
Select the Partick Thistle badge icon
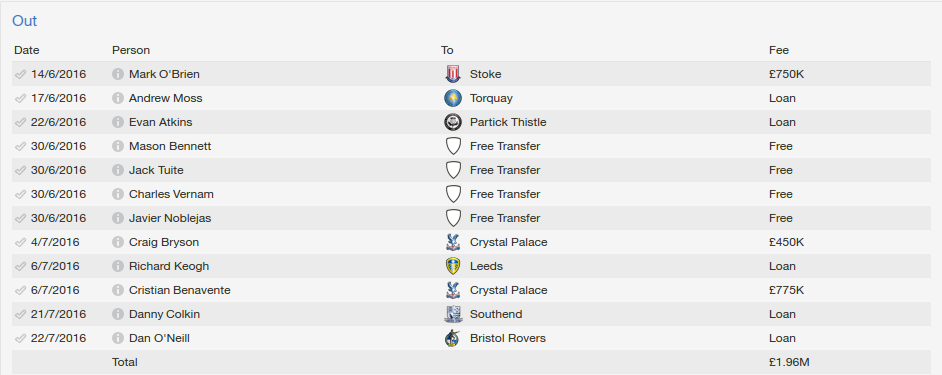(452, 122)
